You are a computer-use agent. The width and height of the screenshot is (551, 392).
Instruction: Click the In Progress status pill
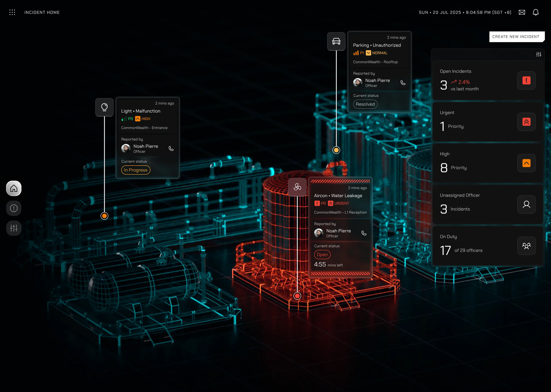coord(136,170)
